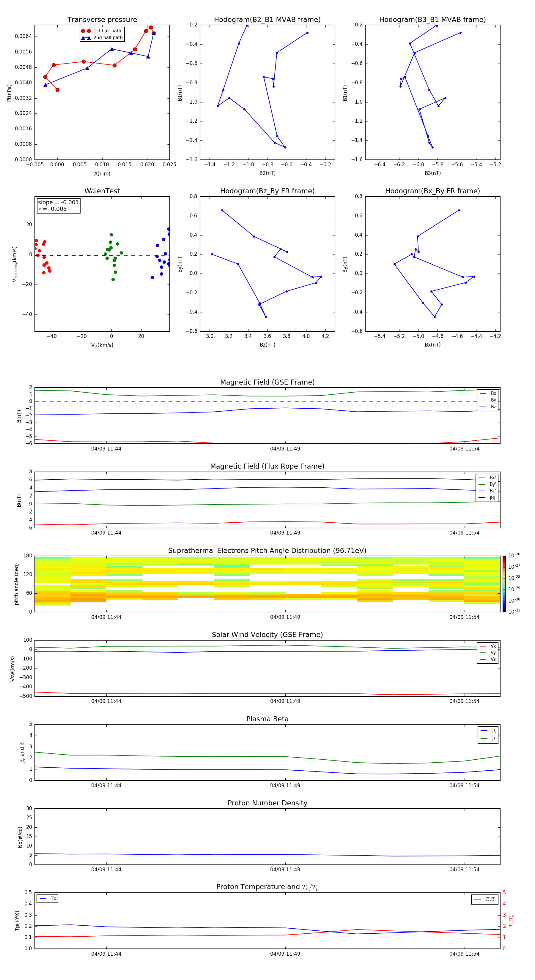Click the topmost red point in Transverse pressure
Viewport: 535px width, 980px height.
pyautogui.click(x=151, y=27)
